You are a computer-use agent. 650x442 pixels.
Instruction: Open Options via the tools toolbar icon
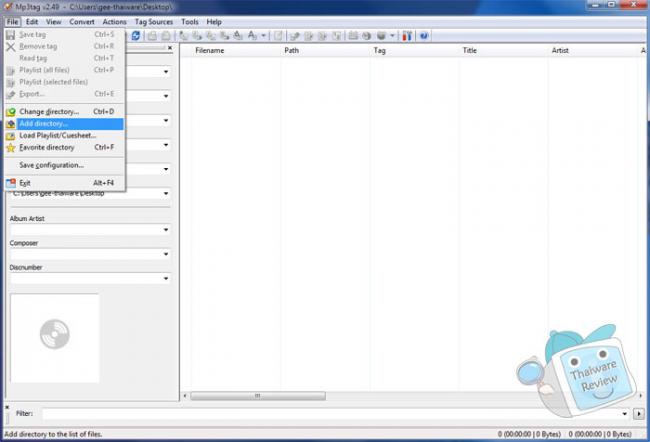point(407,36)
